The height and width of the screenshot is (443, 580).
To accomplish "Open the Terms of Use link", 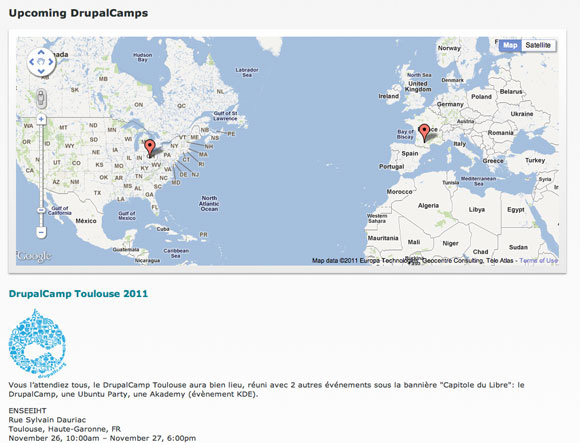I will click(539, 261).
